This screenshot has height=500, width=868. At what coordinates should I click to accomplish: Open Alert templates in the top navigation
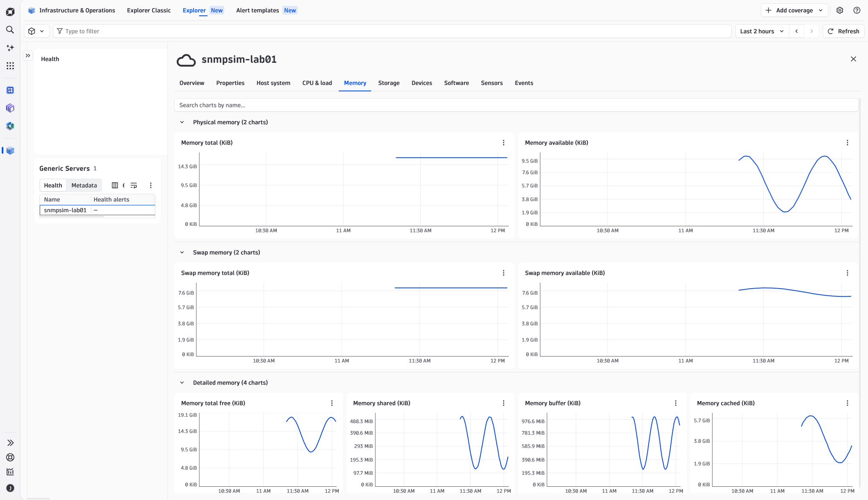pyautogui.click(x=267, y=10)
